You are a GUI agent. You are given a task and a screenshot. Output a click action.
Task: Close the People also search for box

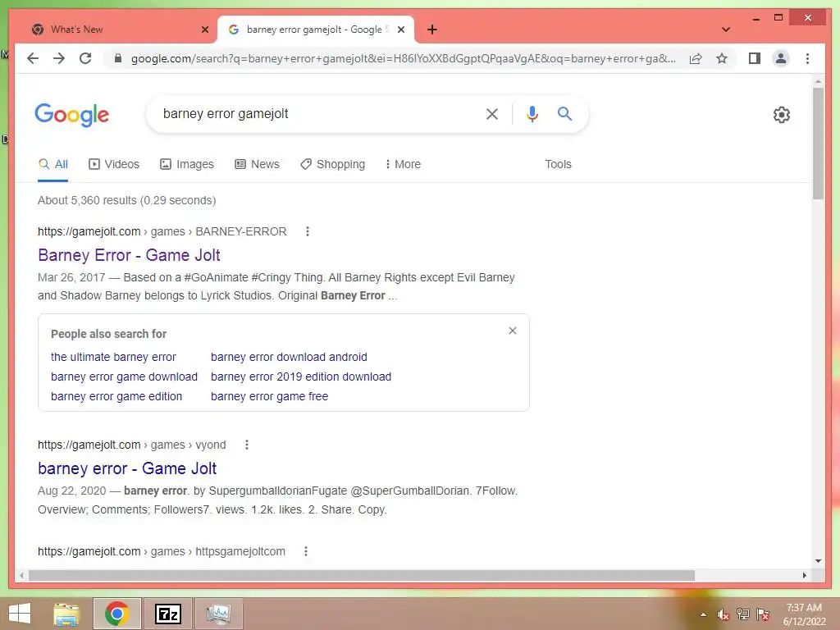[513, 331]
